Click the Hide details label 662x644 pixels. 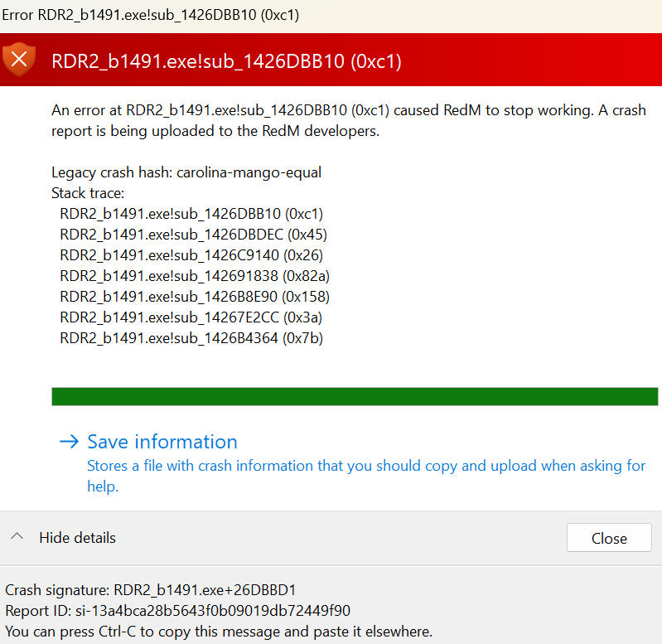(x=77, y=538)
